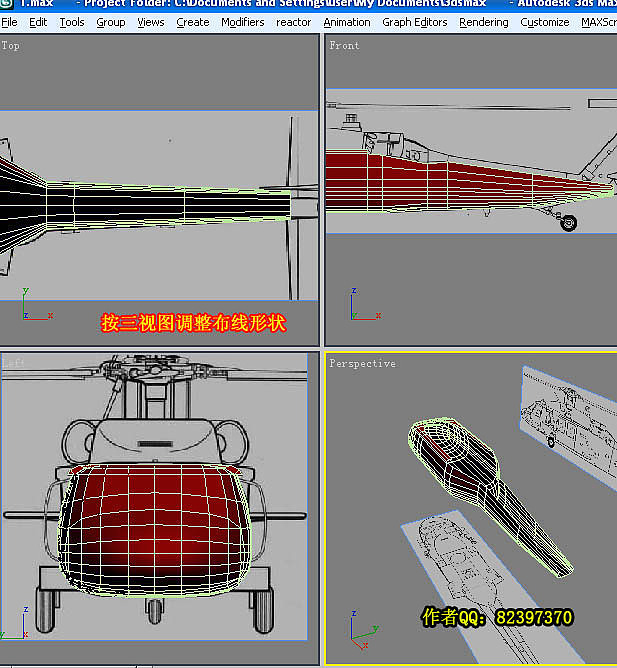Open the File menu
The width and height of the screenshot is (617, 668).
tap(9, 22)
